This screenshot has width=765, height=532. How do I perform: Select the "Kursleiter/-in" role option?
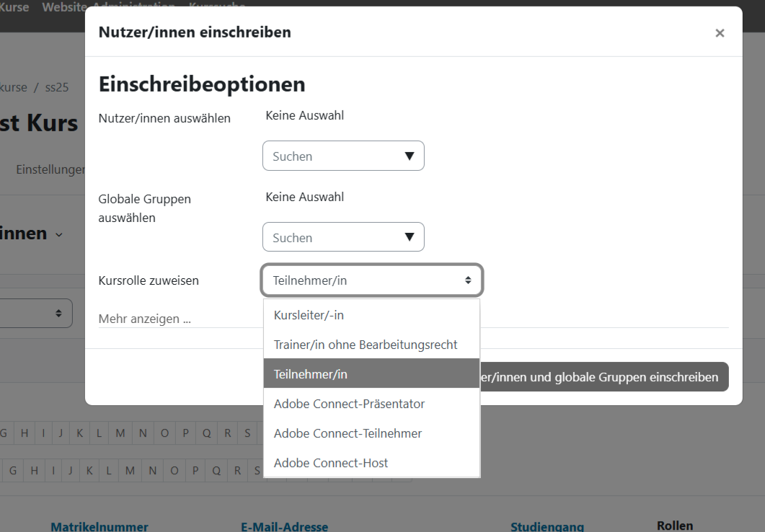point(309,315)
